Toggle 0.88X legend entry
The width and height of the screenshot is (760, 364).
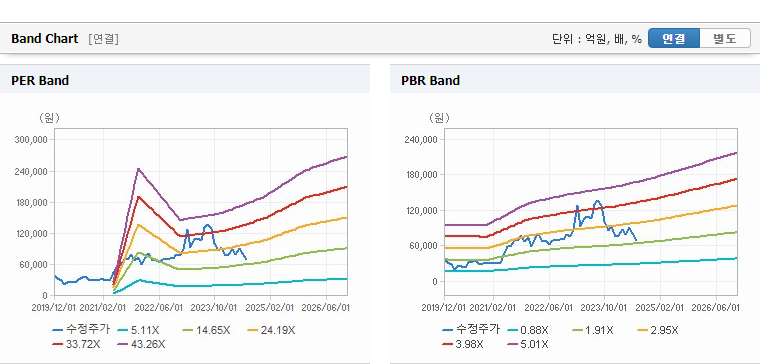click(528, 330)
